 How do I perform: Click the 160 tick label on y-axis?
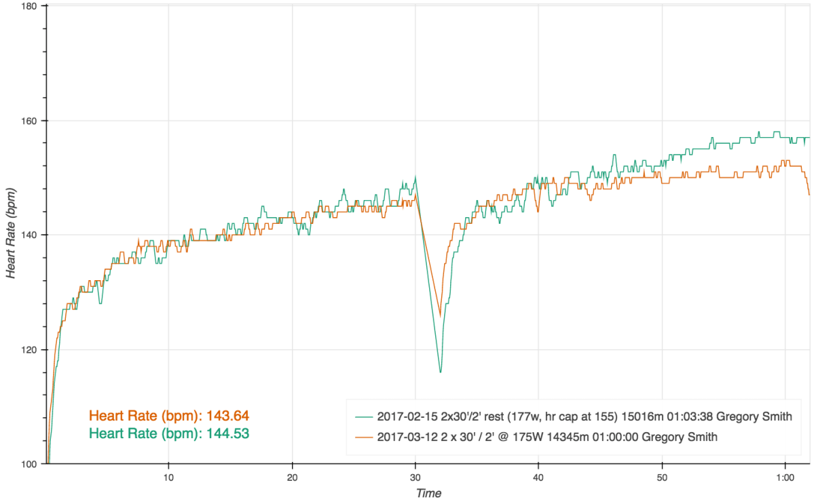pyautogui.click(x=31, y=121)
